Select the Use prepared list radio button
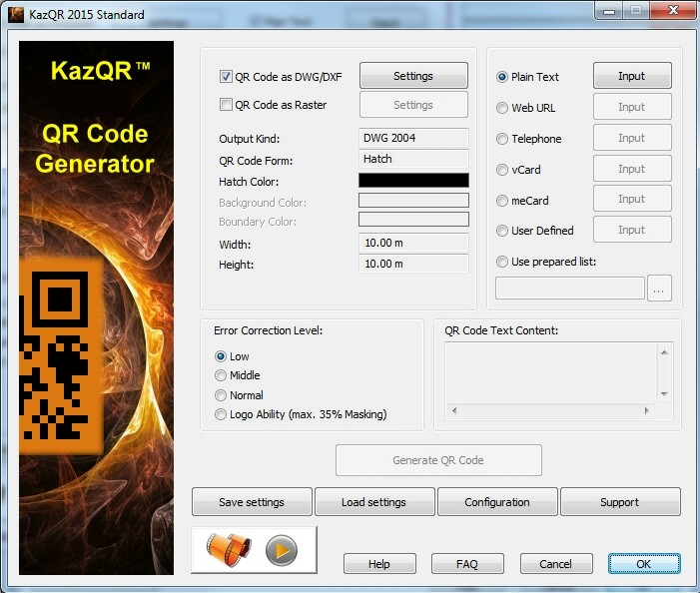The height and width of the screenshot is (593, 700). 502,262
